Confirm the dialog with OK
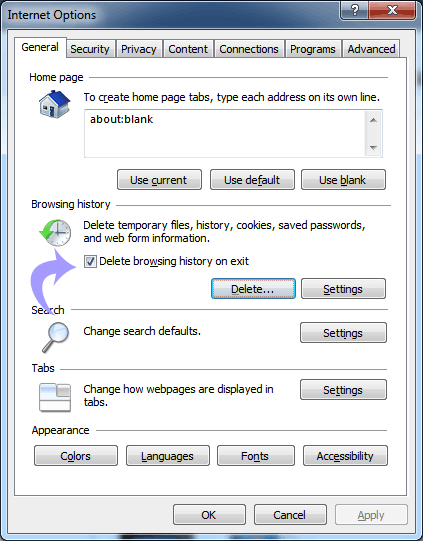Image resolution: width=424 pixels, height=541 pixels. 209,515
